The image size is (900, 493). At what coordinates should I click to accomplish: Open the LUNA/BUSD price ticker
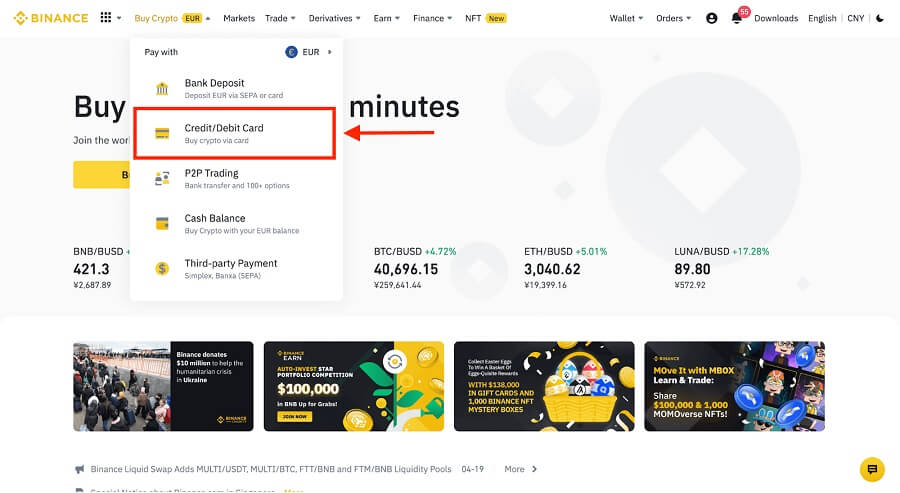point(721,268)
